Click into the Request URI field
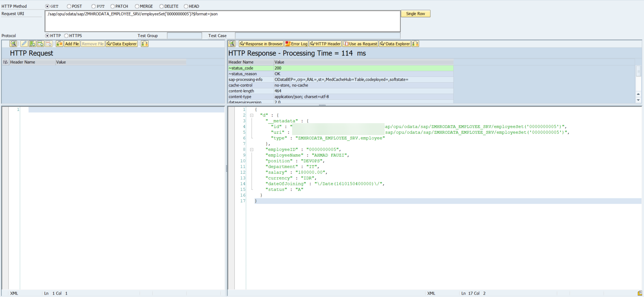Screen dimensions: 644x297 222,21
